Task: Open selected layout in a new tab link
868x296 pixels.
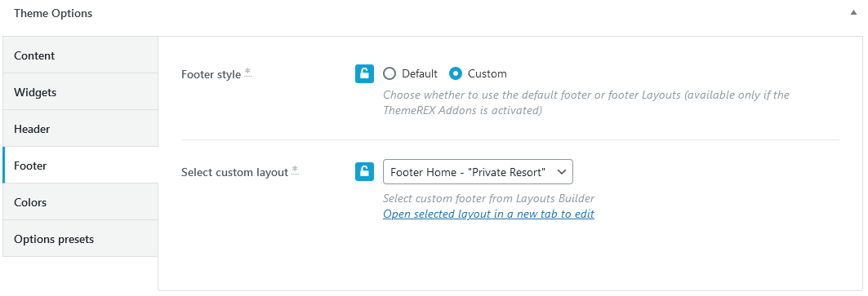Action: point(488,214)
